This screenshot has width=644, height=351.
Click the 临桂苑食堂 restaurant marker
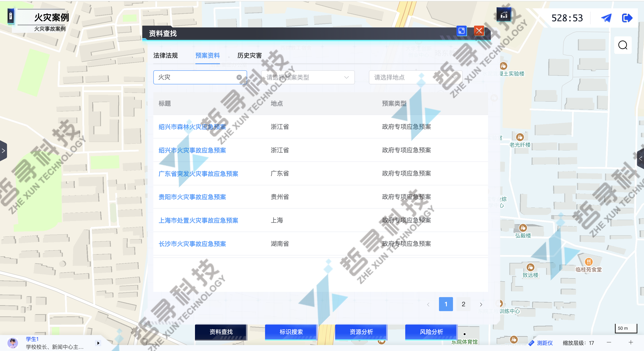[589, 262]
